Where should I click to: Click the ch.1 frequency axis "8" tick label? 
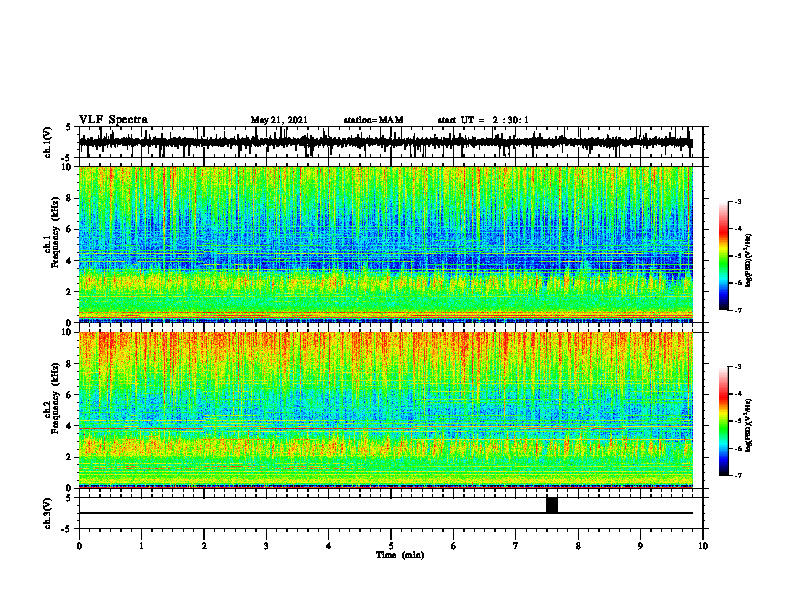[70, 198]
